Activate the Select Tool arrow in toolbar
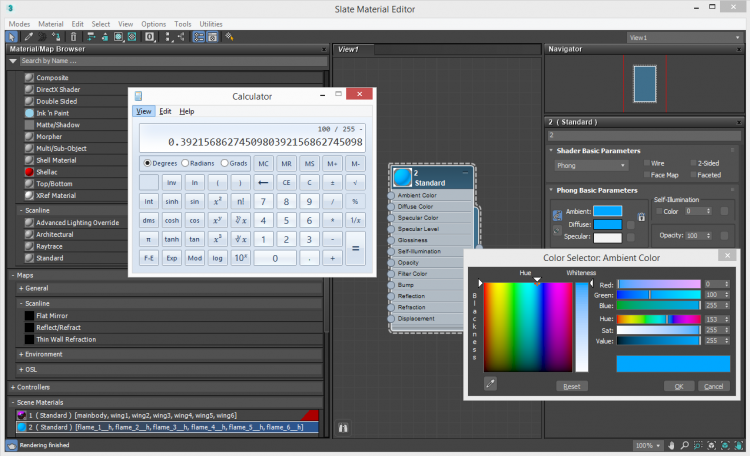 click(11, 37)
